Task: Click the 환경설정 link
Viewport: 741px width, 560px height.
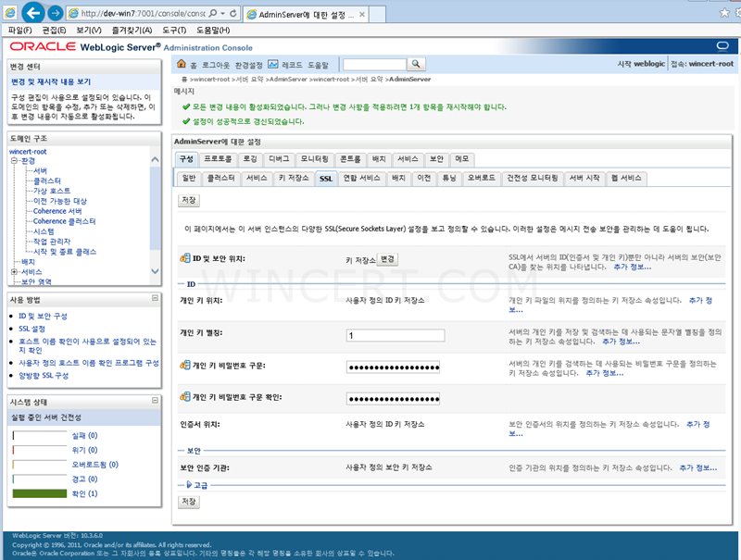Action: click(249, 65)
